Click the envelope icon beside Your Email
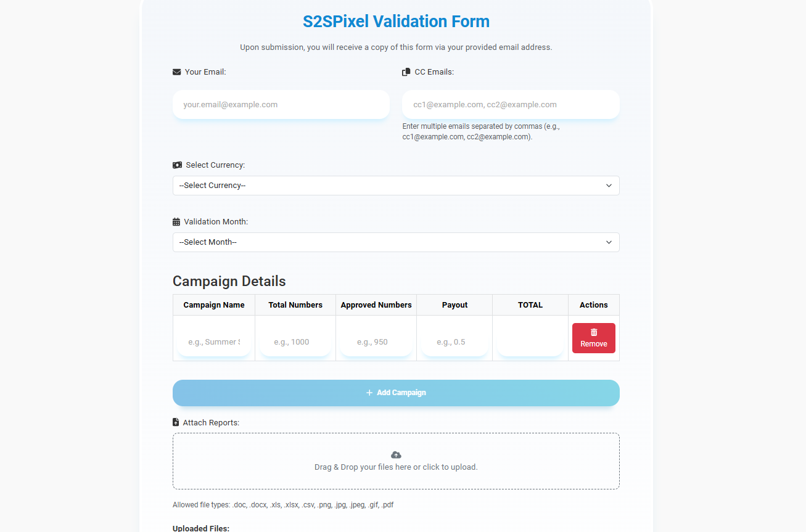 tap(176, 72)
